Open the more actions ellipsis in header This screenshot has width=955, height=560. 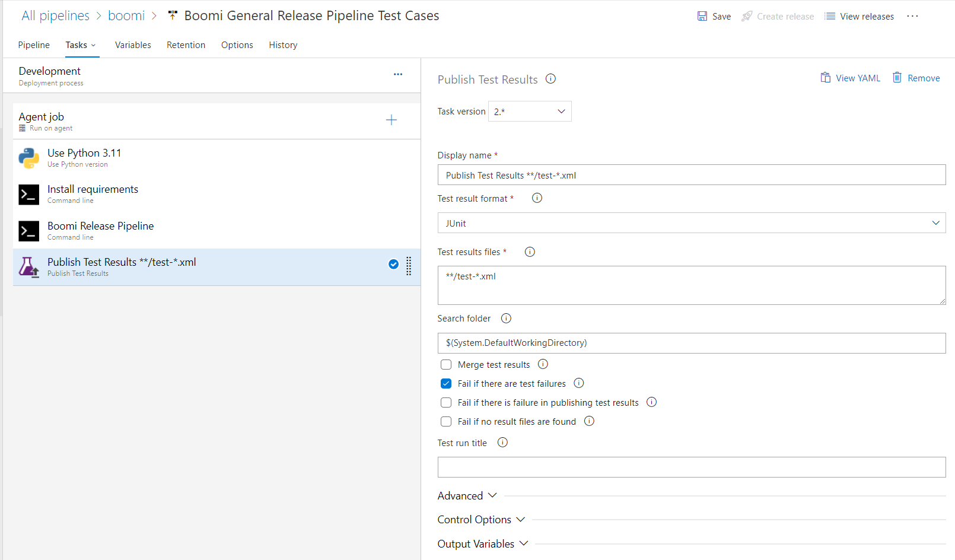(912, 16)
